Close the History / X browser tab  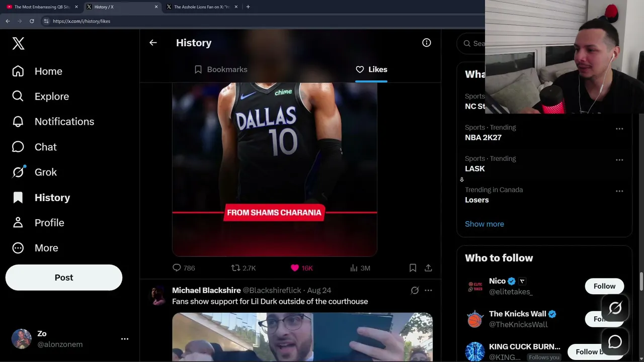pyautogui.click(x=156, y=7)
